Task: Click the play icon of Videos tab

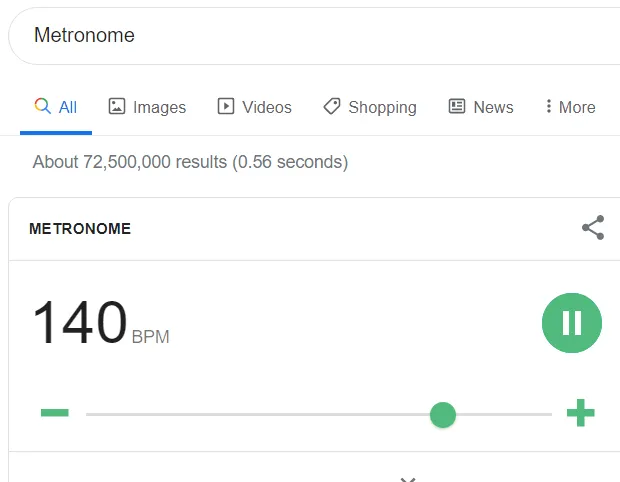Action: 226,106
